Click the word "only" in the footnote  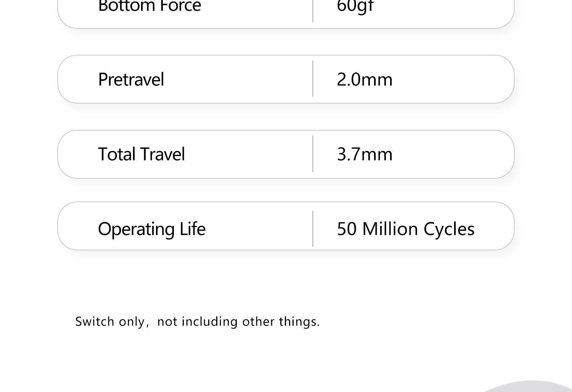point(132,321)
